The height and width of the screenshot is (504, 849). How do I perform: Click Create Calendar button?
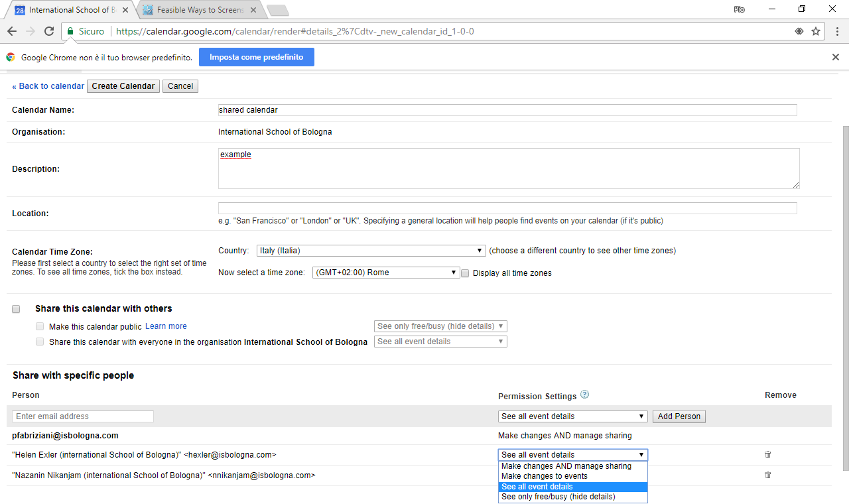point(123,86)
